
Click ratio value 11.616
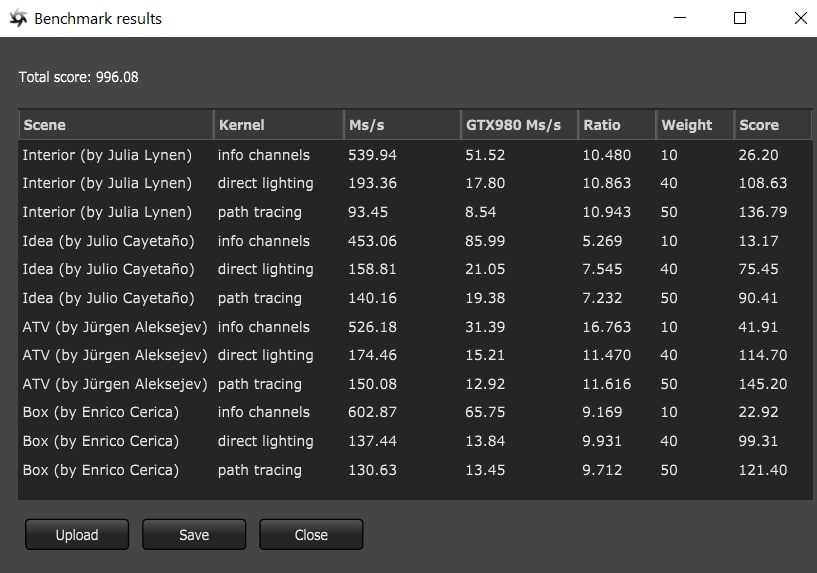tap(606, 384)
